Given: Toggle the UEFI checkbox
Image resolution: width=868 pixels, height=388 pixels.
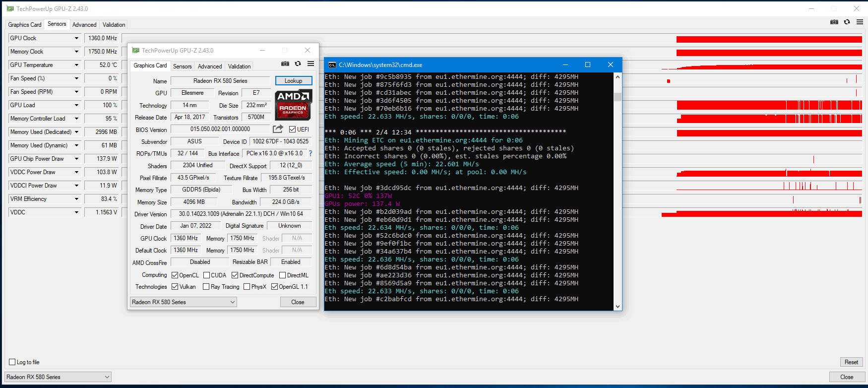Looking at the screenshot, I should [x=292, y=129].
